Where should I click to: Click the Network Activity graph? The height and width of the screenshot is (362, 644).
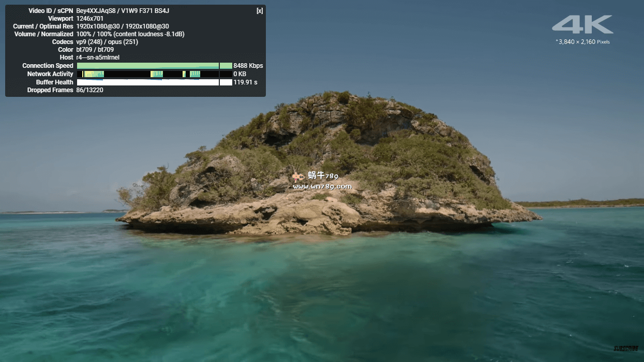coord(154,74)
